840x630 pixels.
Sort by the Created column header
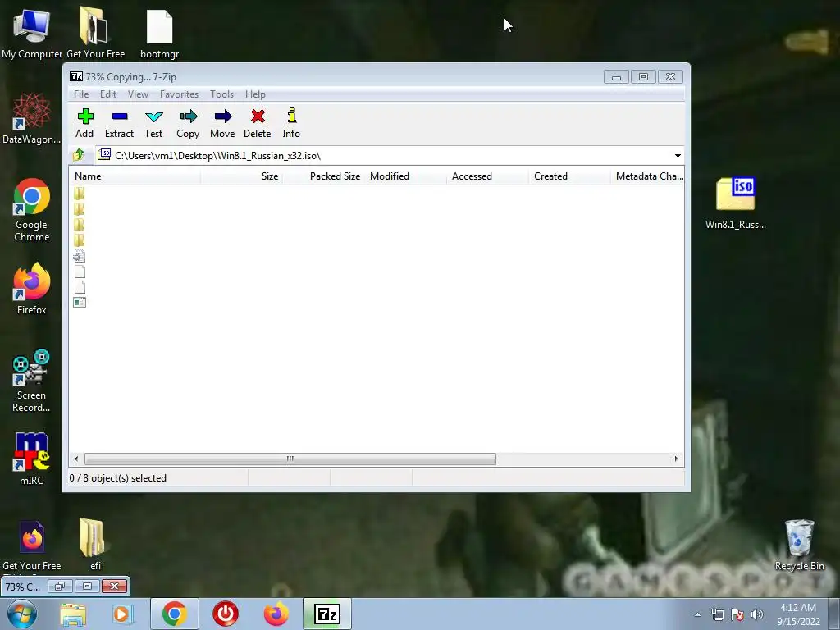(x=569, y=176)
